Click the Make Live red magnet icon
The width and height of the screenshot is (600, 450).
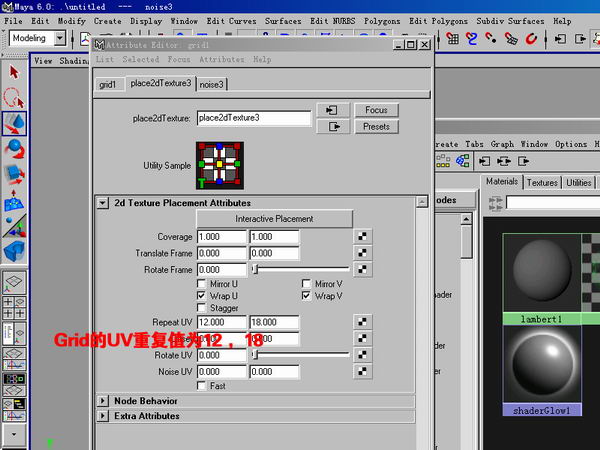[531, 38]
